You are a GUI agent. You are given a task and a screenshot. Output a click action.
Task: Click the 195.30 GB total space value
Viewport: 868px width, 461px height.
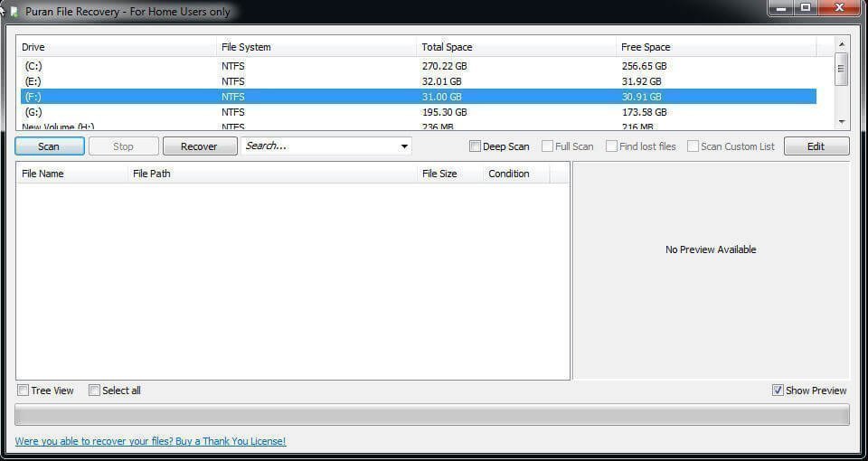pos(444,112)
